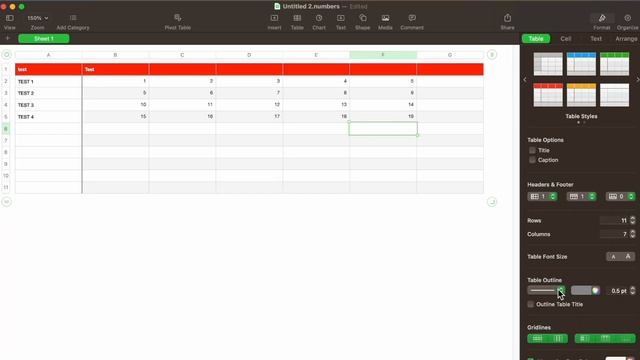
Task: Open header columns count popup
Action: (x=542, y=196)
